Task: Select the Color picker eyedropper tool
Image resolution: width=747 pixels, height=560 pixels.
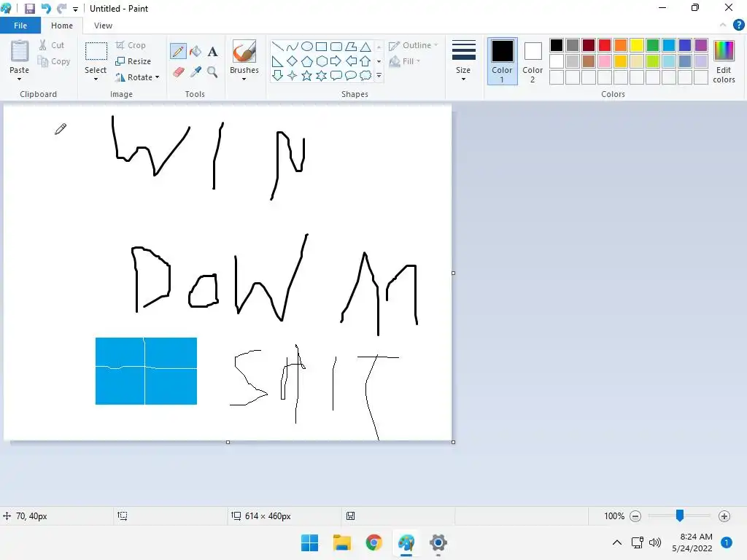Action: click(196, 72)
